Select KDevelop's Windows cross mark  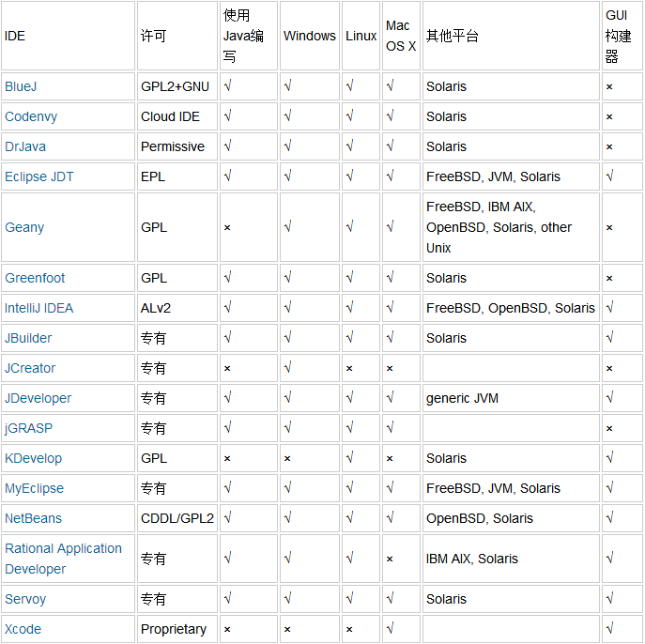287,458
